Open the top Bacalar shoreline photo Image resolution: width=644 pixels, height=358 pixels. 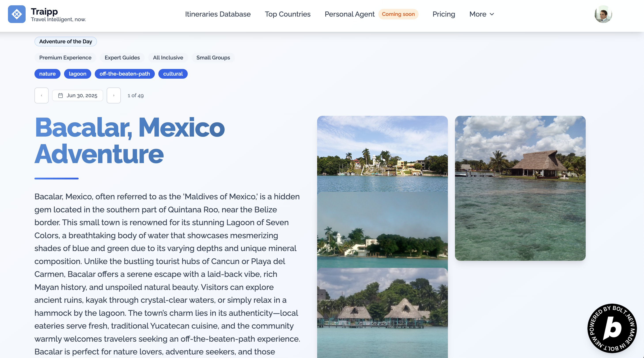point(382,154)
